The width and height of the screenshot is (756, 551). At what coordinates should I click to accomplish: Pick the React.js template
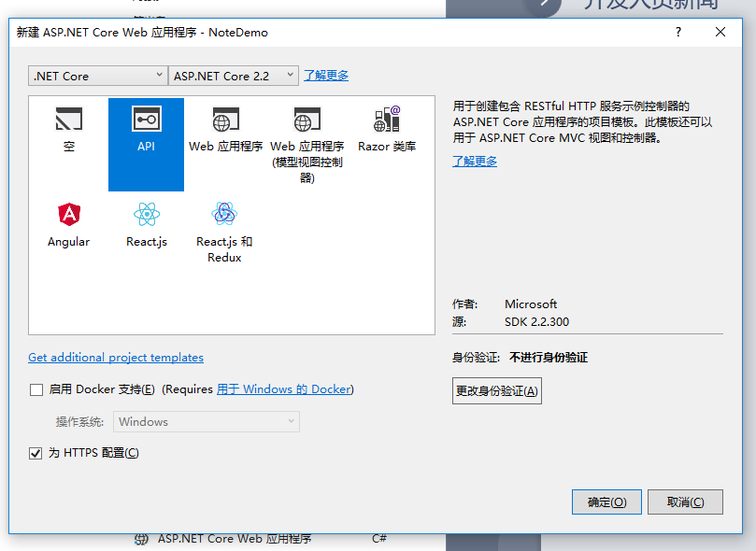pos(147,224)
